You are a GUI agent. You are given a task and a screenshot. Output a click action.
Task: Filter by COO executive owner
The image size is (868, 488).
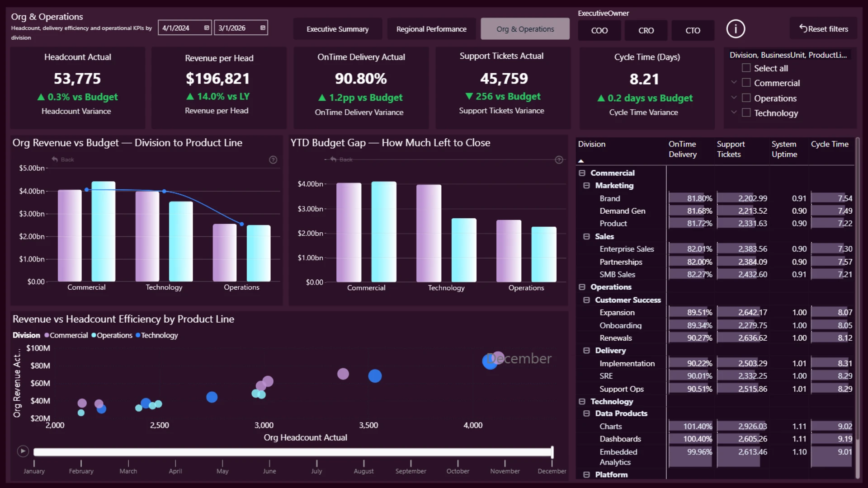click(599, 30)
